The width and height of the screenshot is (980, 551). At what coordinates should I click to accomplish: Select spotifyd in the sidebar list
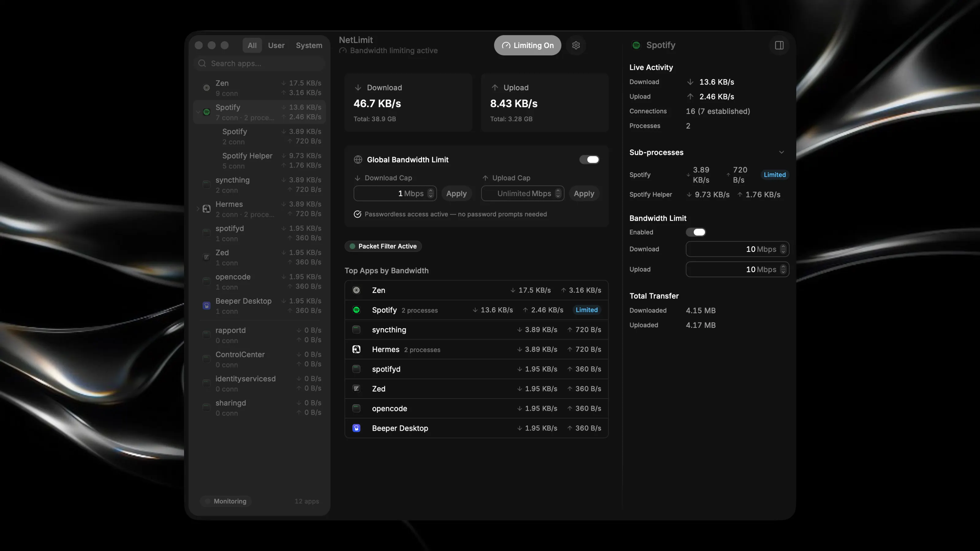[260, 233]
